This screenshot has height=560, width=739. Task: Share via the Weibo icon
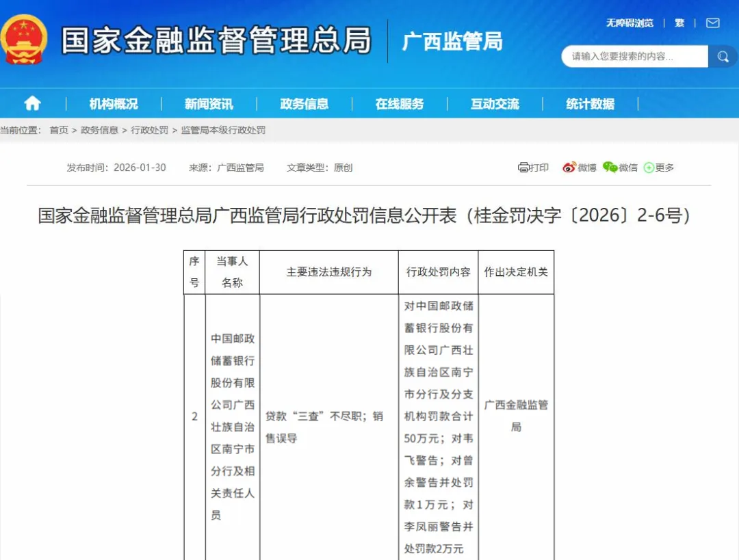point(569,168)
